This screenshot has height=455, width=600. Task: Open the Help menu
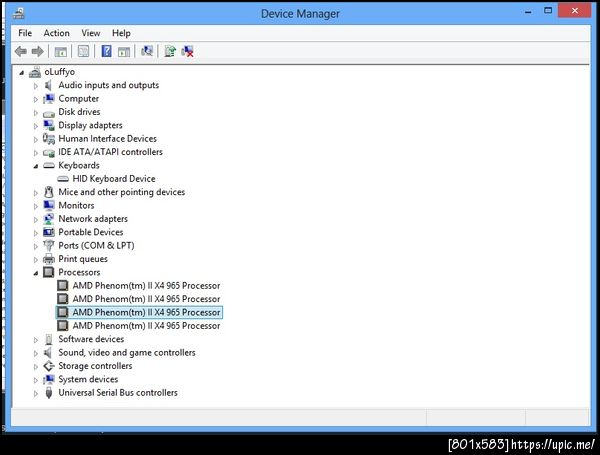pos(121,33)
